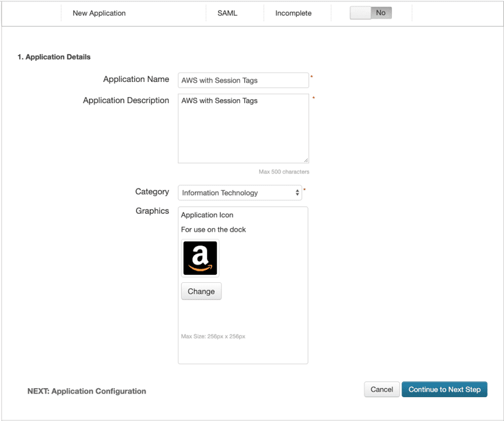Click Continue to Next Step
Screen dimensions: 504x421
pos(445,389)
